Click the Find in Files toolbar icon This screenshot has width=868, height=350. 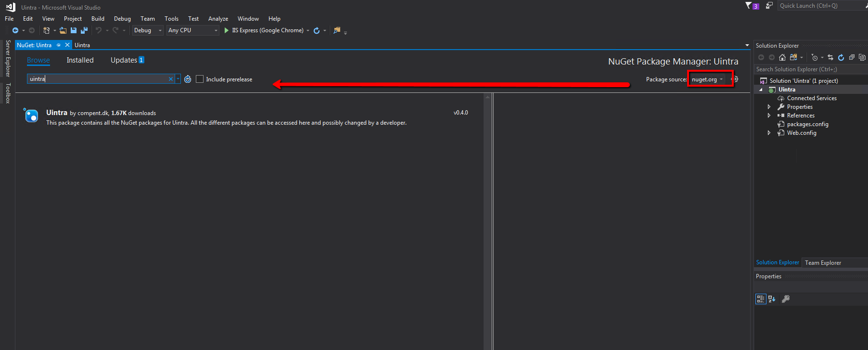coord(337,30)
